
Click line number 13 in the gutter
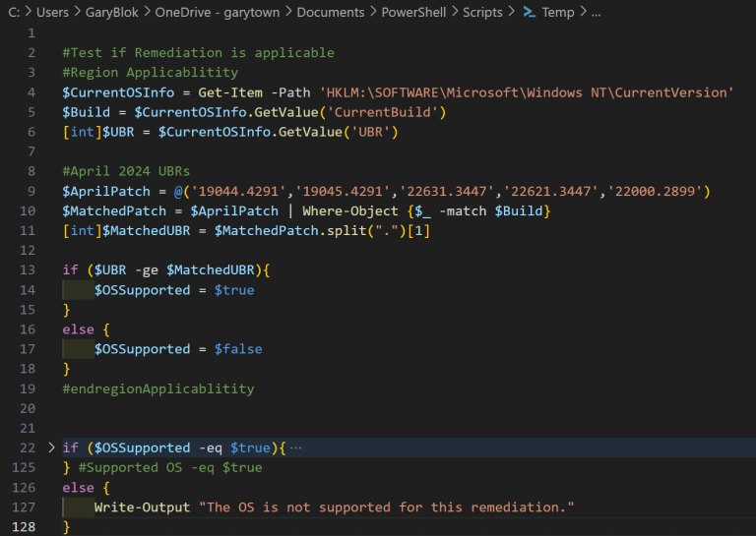click(x=28, y=269)
